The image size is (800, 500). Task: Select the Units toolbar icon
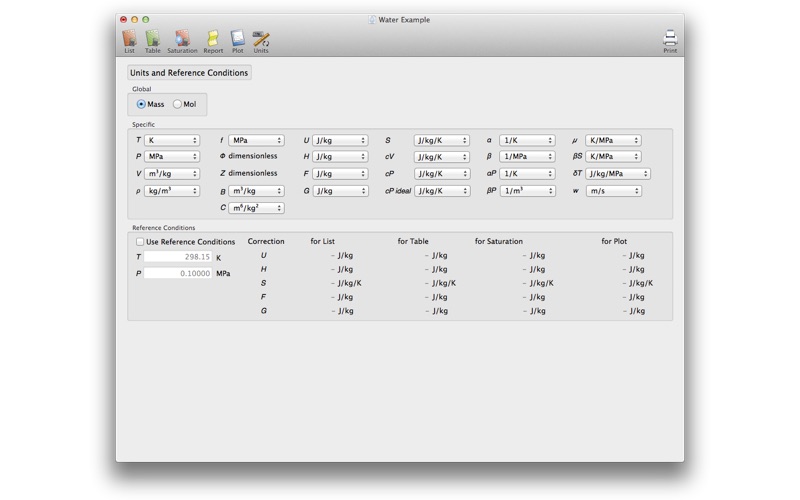coord(261,41)
